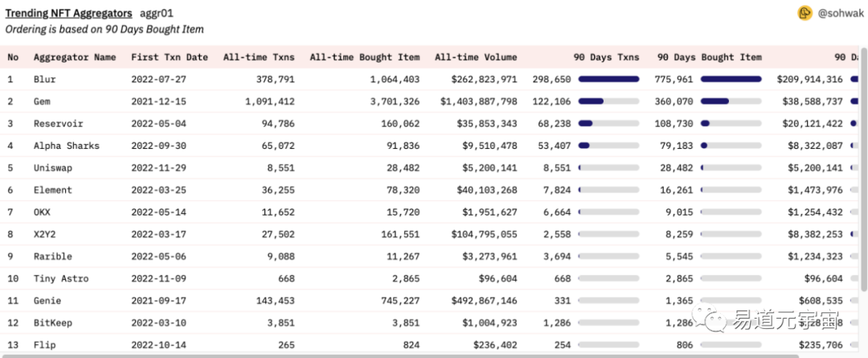Click the aggr01 query name label
868x358 pixels.
(157, 14)
